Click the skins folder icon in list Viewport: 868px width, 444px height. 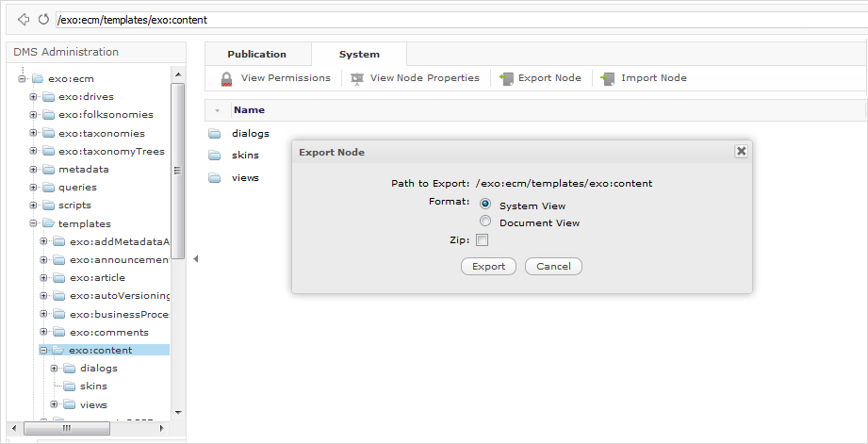pos(215,156)
